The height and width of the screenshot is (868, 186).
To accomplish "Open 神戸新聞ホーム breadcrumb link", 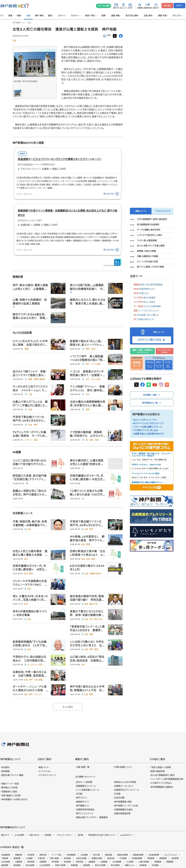I will (x=19, y=23).
